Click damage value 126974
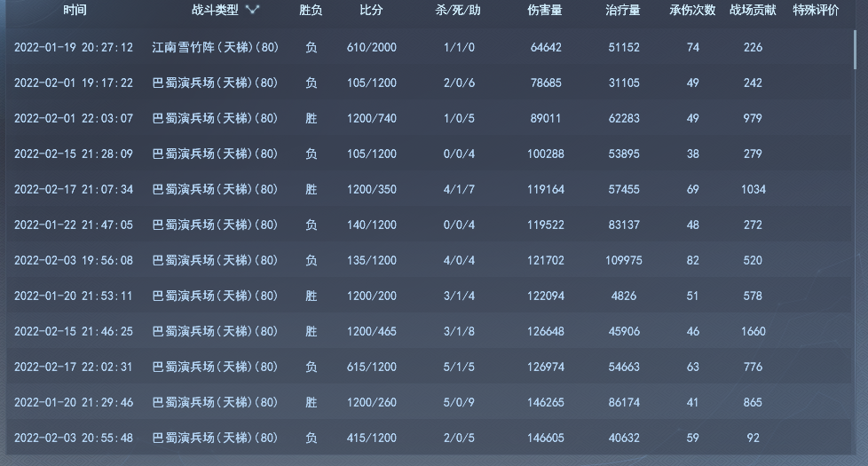 tap(546, 367)
